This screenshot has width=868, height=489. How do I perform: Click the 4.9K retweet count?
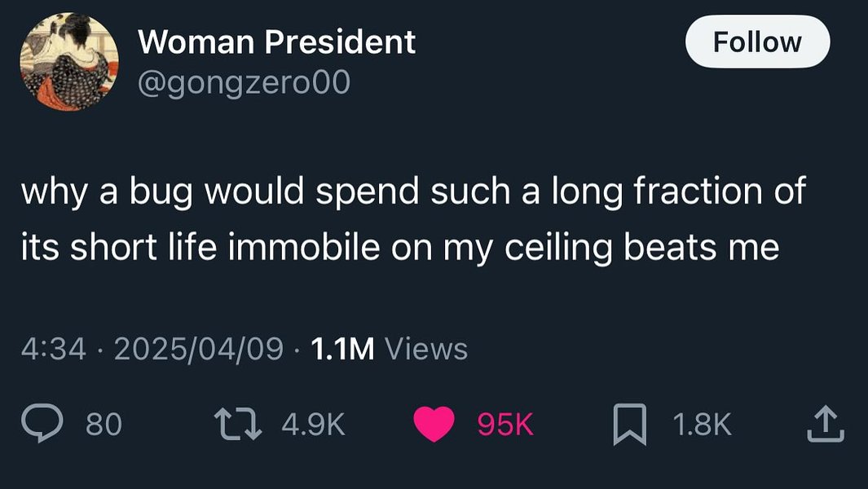click(313, 424)
